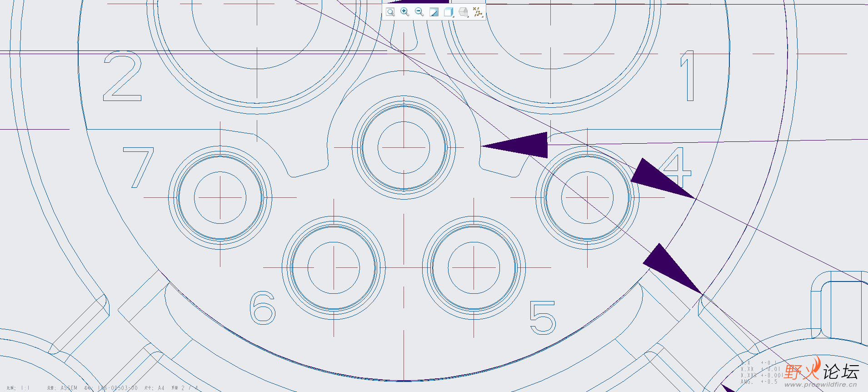The width and height of the screenshot is (868, 392).
Task: Click the Zoom In magnifier icon
Action: point(404,12)
